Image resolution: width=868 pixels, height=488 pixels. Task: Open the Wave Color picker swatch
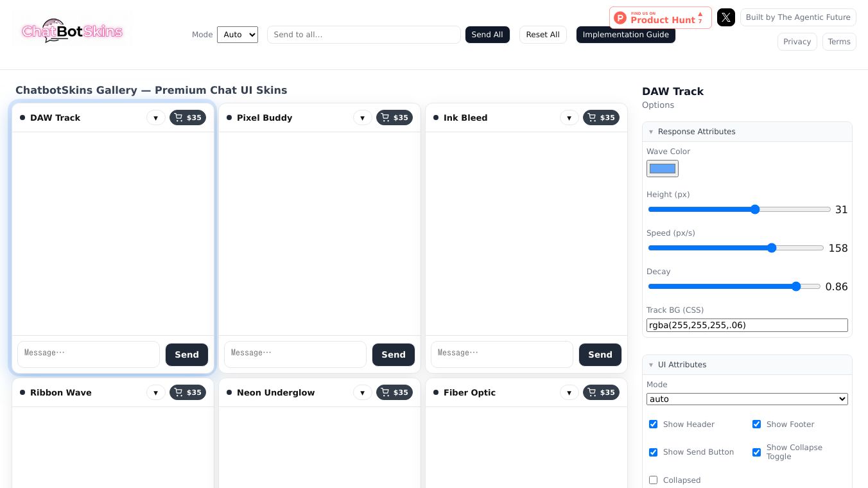[x=663, y=168]
